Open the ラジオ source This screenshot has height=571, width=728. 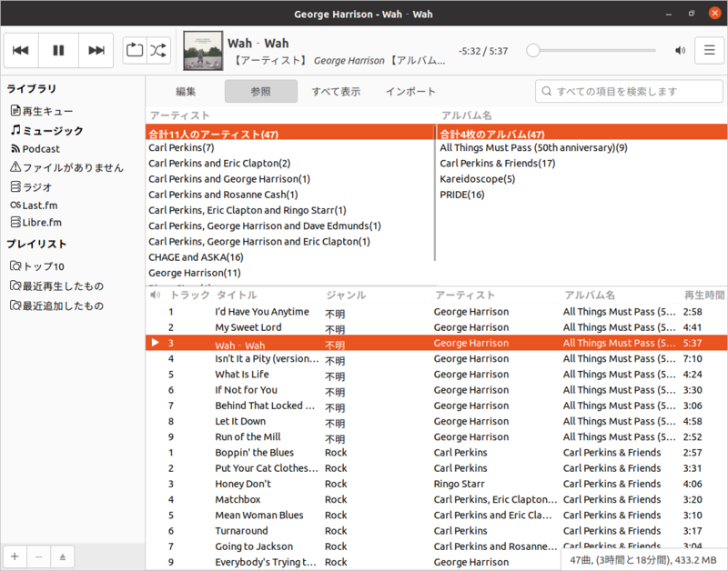31,187
